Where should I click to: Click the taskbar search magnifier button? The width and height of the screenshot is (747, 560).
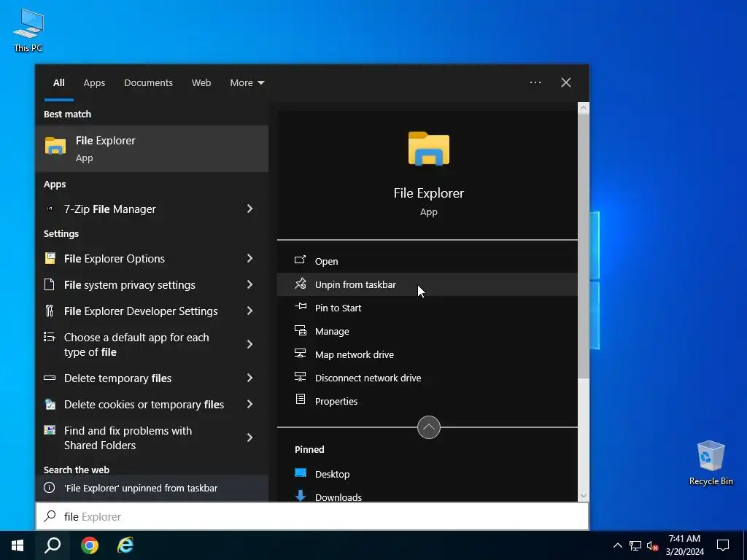click(x=53, y=545)
